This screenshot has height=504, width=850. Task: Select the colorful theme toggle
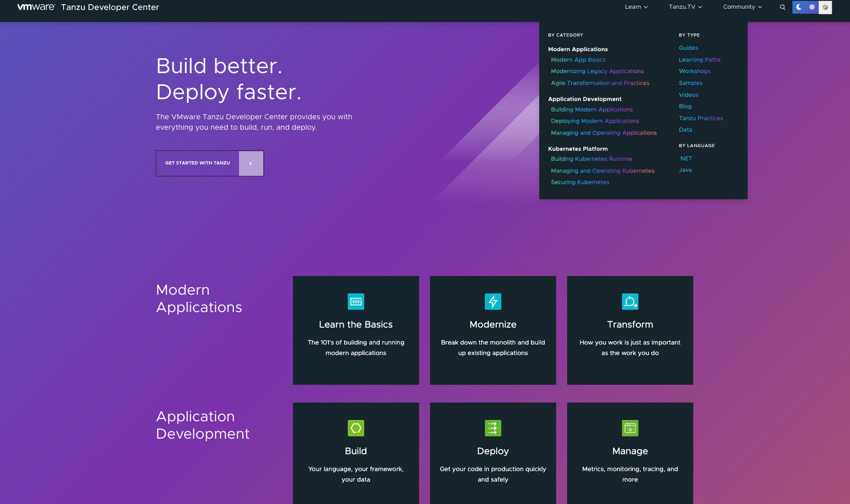tap(825, 7)
